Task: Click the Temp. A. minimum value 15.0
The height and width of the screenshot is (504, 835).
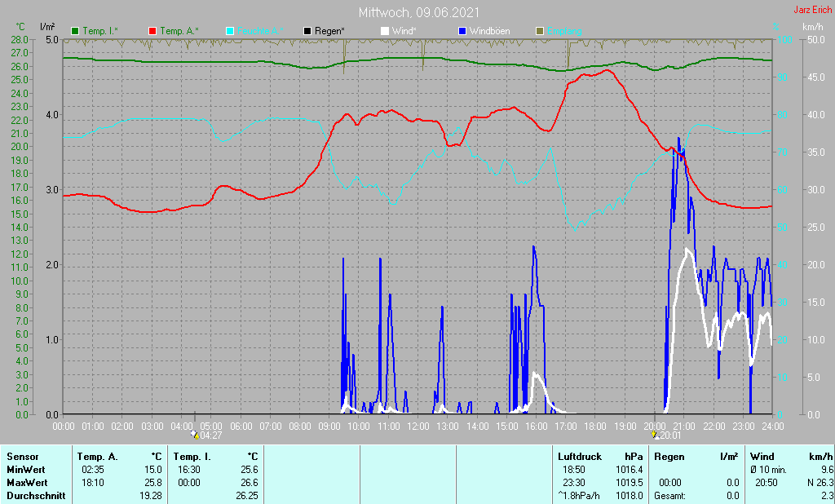Action: click(153, 470)
